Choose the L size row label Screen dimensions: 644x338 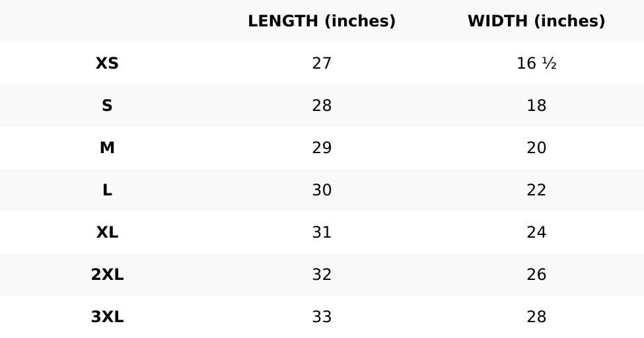[x=107, y=190]
